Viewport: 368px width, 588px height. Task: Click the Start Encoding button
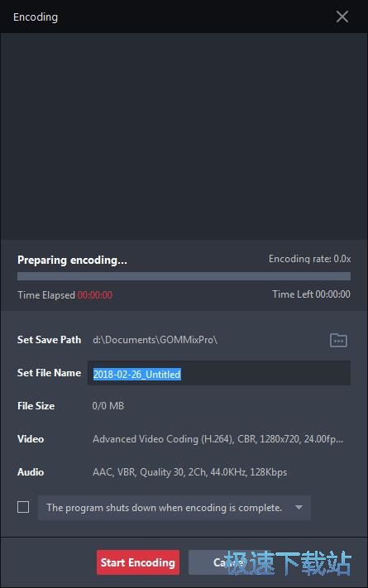click(x=137, y=562)
